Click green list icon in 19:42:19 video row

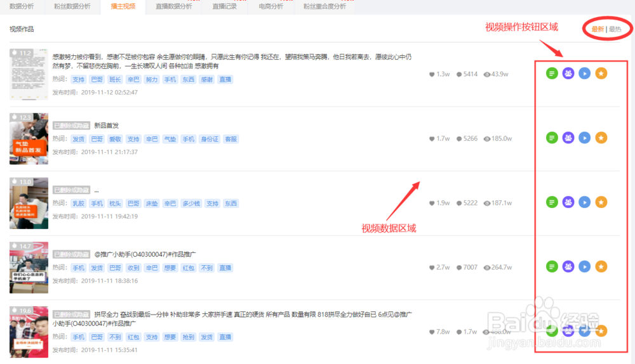click(552, 202)
